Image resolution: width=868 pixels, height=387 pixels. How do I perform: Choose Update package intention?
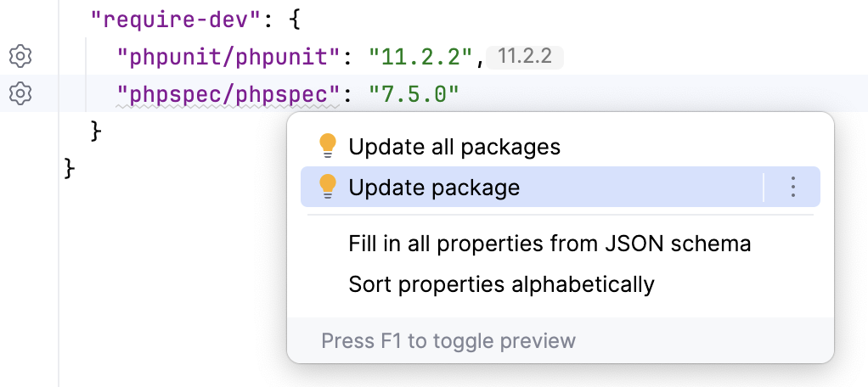tap(434, 187)
